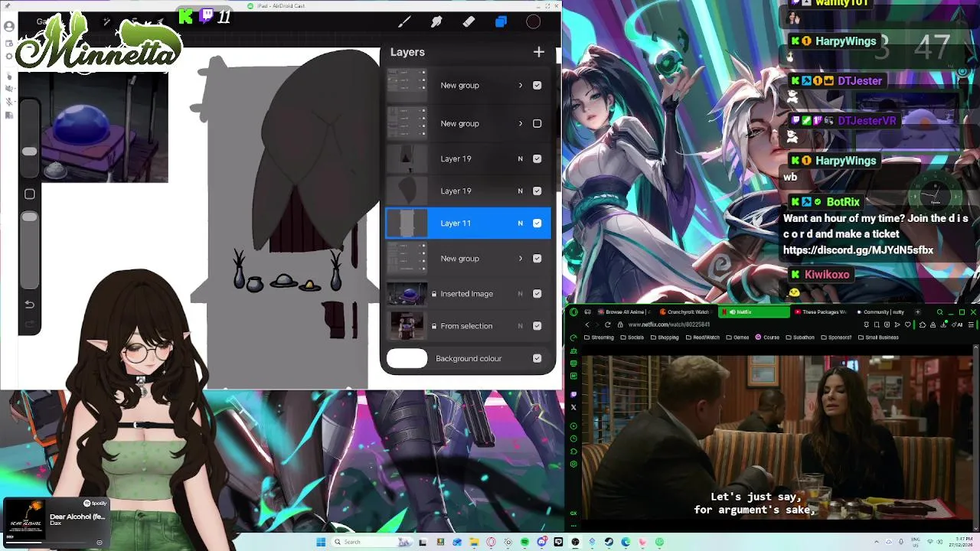The height and width of the screenshot is (551, 980).
Task: Open Spotify from the taskbar
Action: coord(524,542)
